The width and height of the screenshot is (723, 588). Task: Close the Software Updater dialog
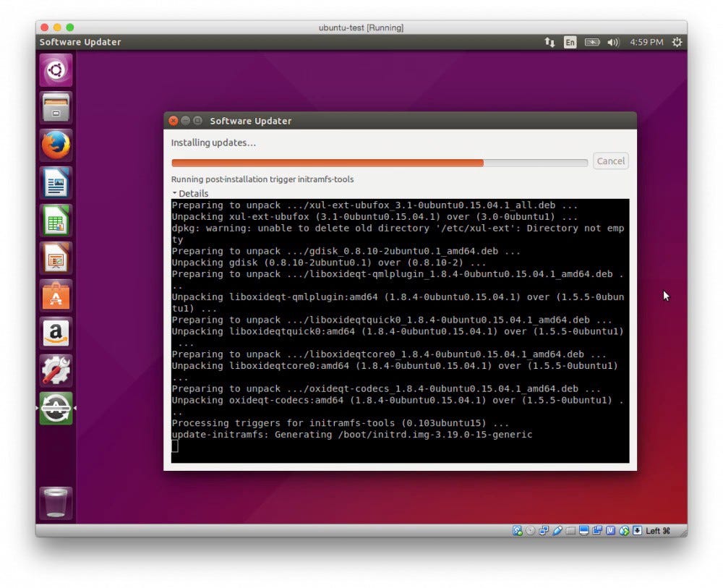[x=174, y=121]
